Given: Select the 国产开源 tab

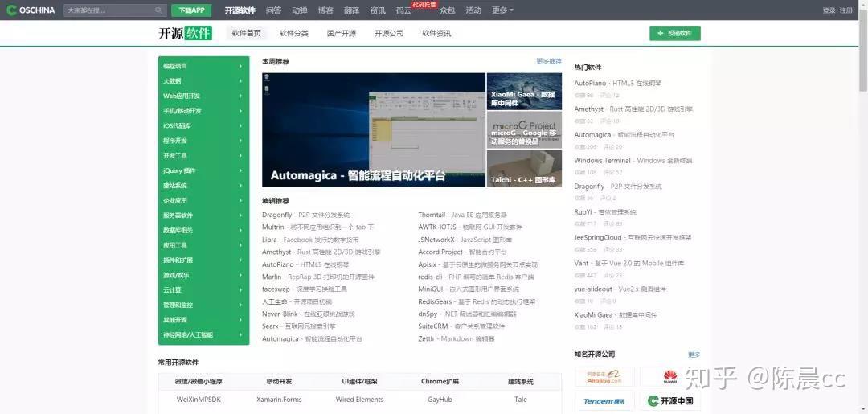Looking at the screenshot, I should pos(342,33).
